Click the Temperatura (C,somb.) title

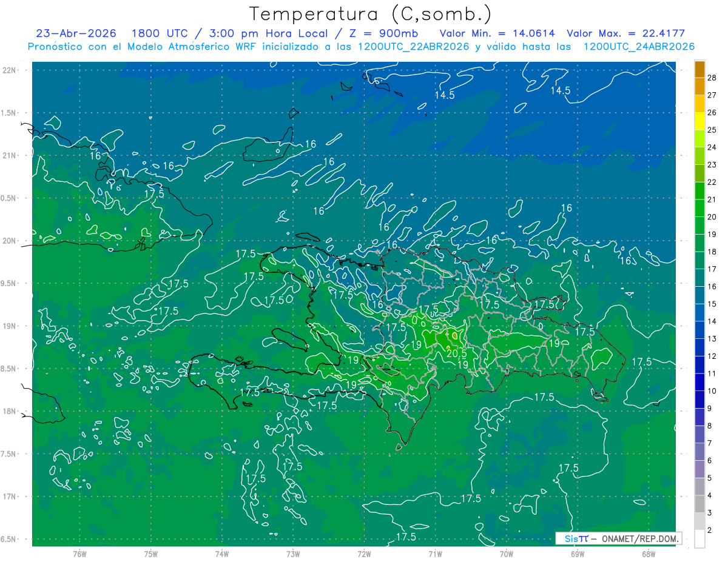point(370,14)
